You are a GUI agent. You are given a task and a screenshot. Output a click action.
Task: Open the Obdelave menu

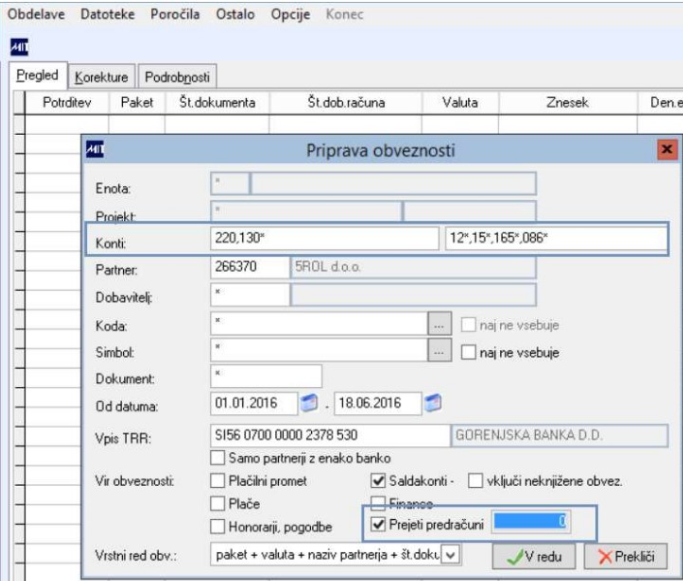[35, 16]
